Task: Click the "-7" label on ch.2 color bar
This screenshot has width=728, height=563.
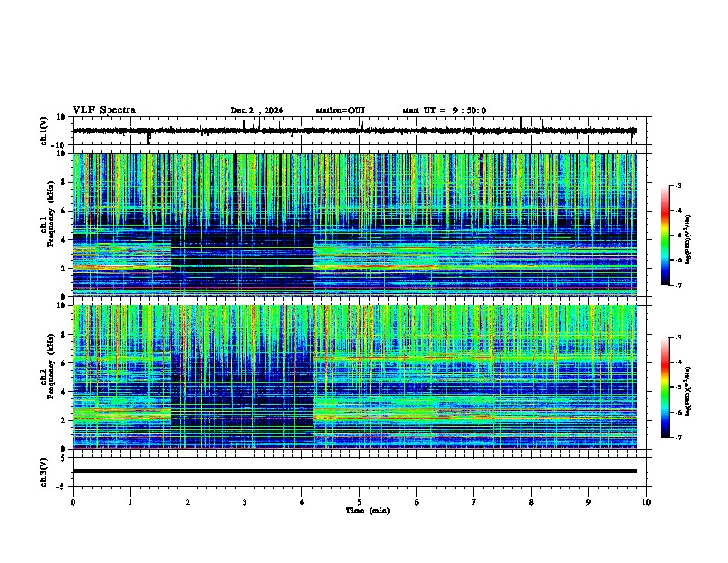Action: click(678, 438)
